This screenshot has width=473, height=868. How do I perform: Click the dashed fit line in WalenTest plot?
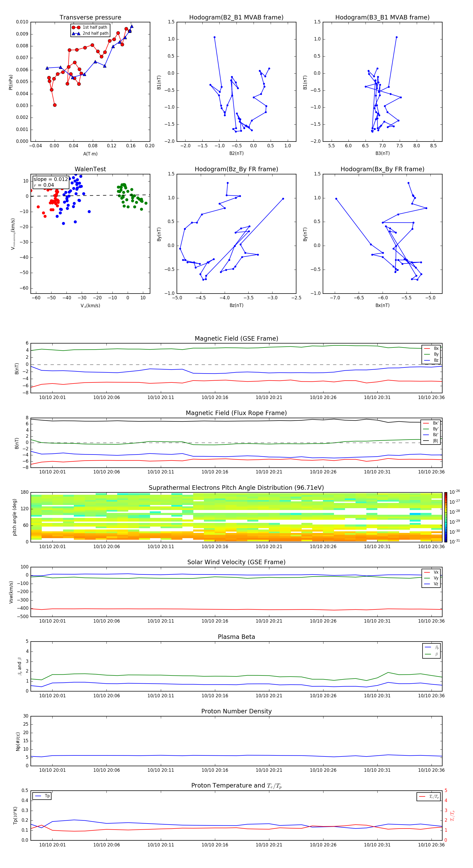point(90,195)
